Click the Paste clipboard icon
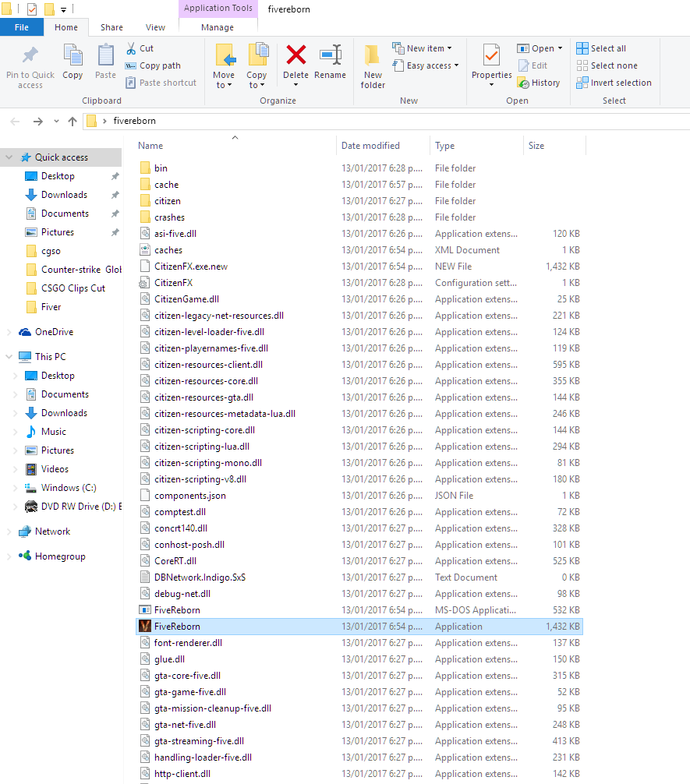 tap(105, 55)
